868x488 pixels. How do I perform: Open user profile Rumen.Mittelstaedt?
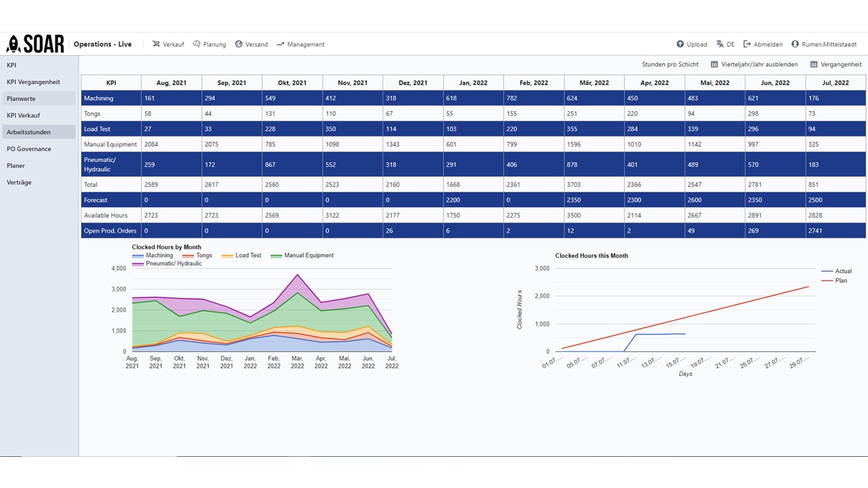pyautogui.click(x=824, y=44)
